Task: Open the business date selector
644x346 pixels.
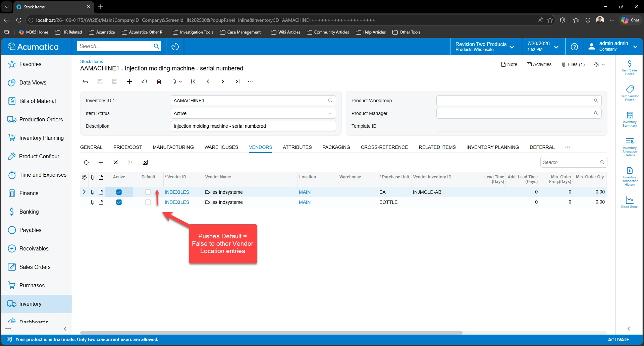Action: 543,47
